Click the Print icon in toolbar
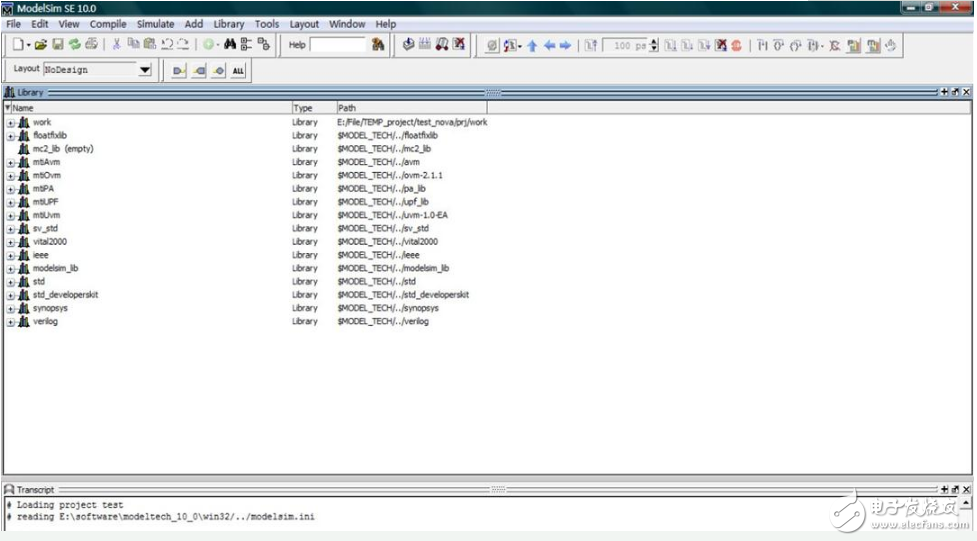 pos(92,45)
